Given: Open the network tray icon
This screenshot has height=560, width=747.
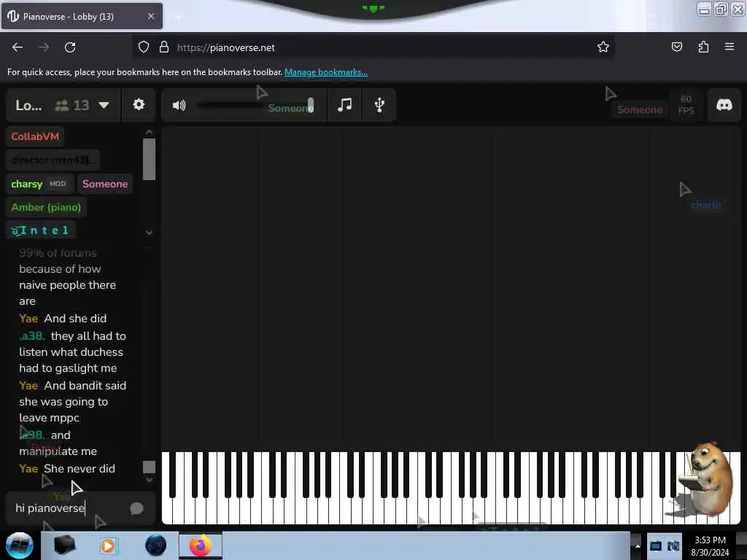Looking at the screenshot, I should (x=656, y=546).
